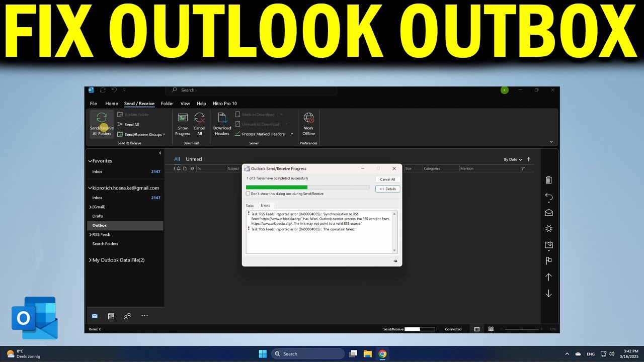644x362 pixels.
Task: Open the quick access toolbar customize dropdown
Action: point(125,90)
